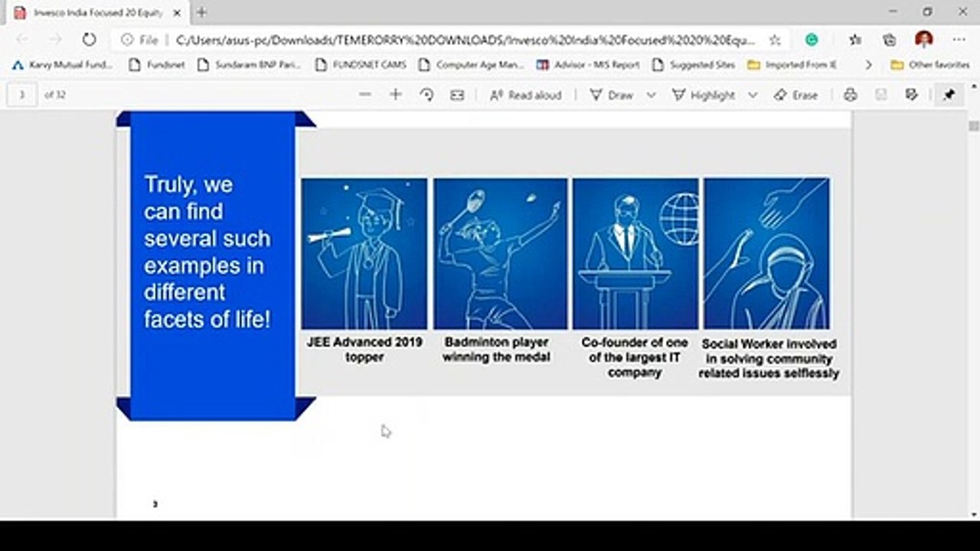Expand the favorites bar overflow chevron
Screen dimensions: 980x551
tap(868, 65)
